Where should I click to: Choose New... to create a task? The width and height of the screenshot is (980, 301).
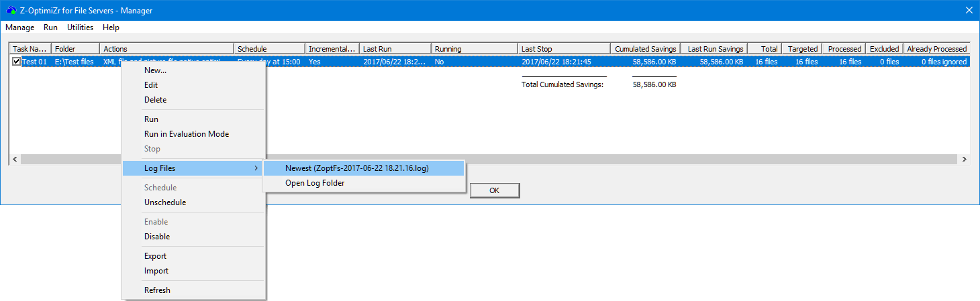point(155,70)
